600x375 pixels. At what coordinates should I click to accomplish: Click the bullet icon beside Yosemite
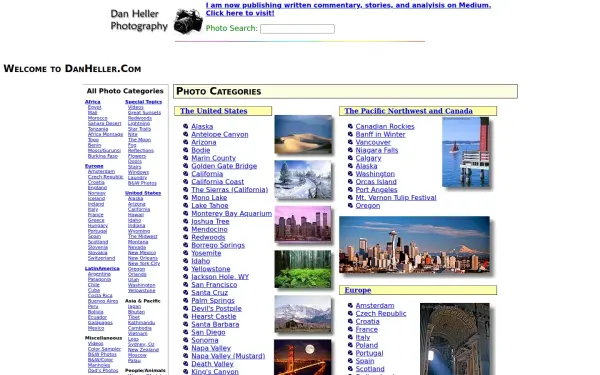[x=186, y=253]
